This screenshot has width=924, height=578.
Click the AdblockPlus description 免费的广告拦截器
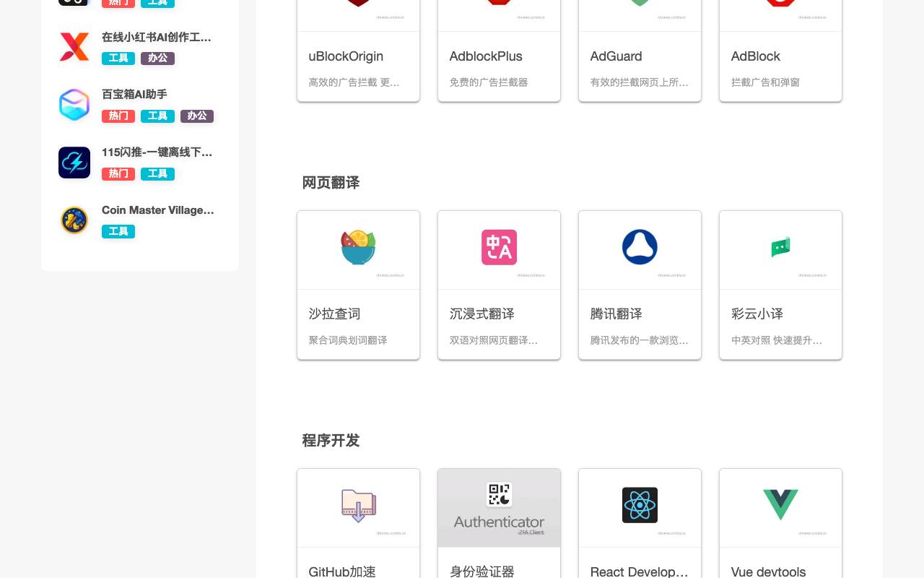[x=489, y=82]
